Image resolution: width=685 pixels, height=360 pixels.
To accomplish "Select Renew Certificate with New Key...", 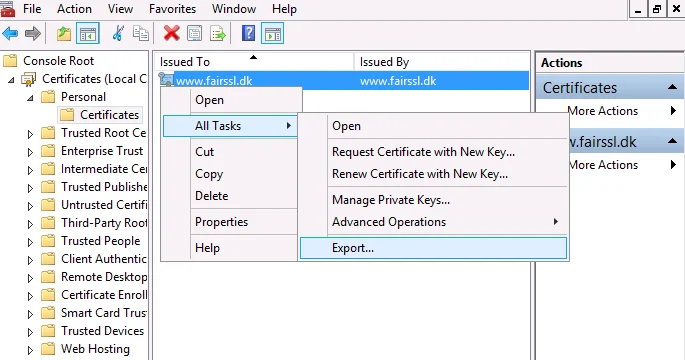I will pos(433,174).
